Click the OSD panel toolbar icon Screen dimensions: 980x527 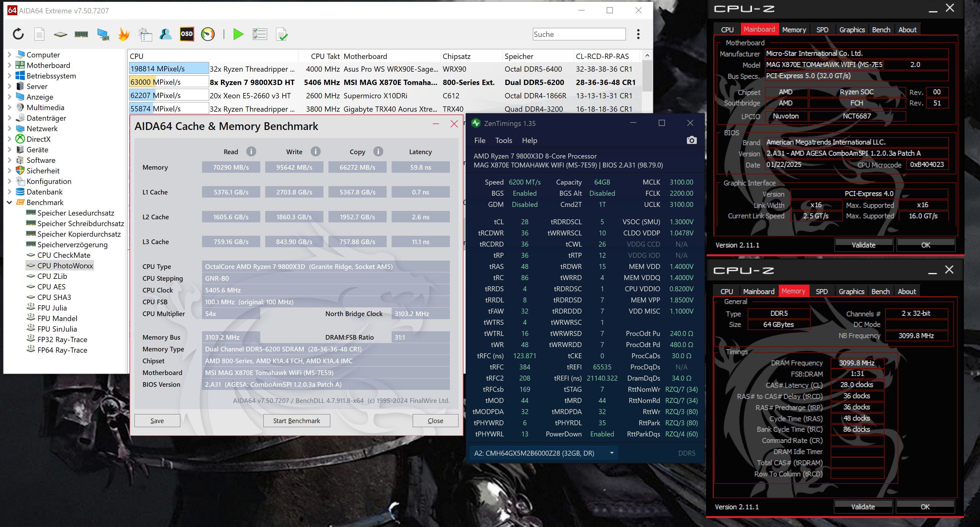(187, 34)
